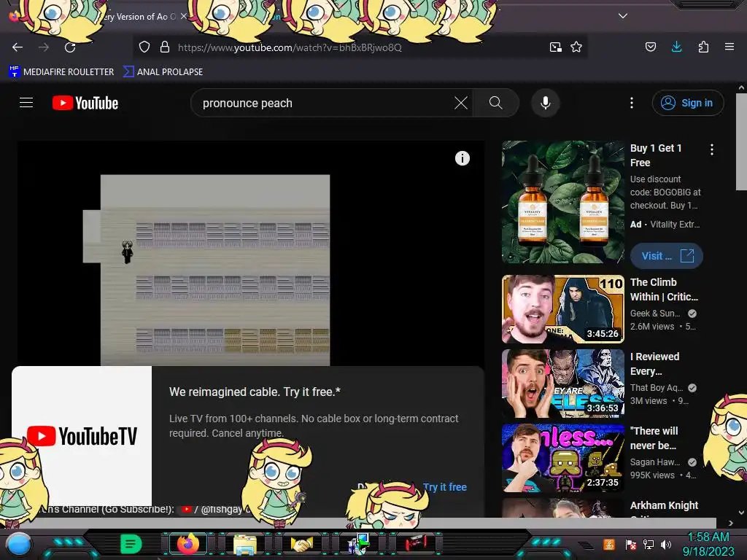Switch to Firefox in taskbar
This screenshot has width=747, height=560.
(x=187, y=544)
